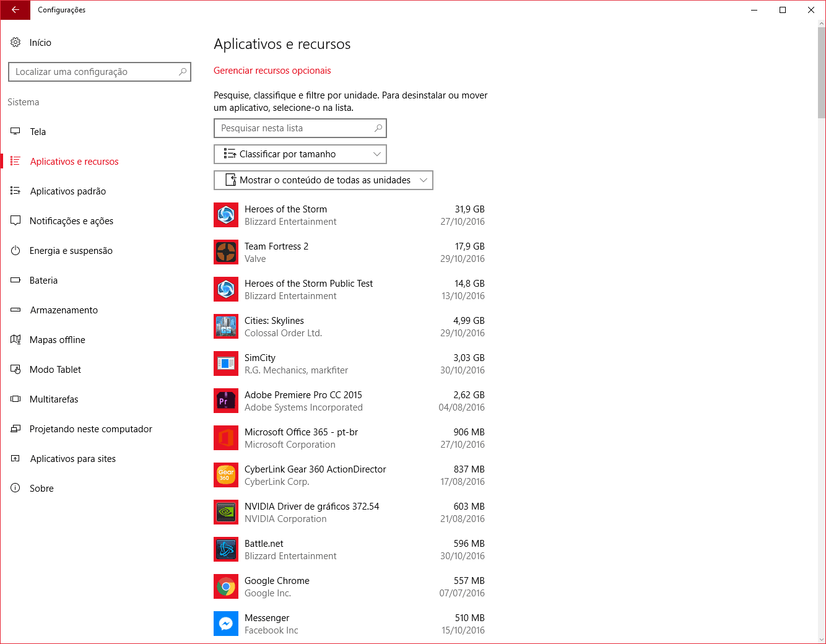The width and height of the screenshot is (826, 644).
Task: Select CyberLink Gear 360 ActionDirector name
Action: click(x=315, y=469)
